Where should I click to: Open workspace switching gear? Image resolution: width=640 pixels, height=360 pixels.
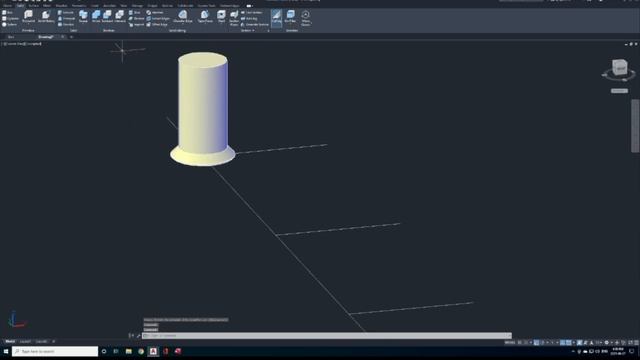click(x=607, y=343)
